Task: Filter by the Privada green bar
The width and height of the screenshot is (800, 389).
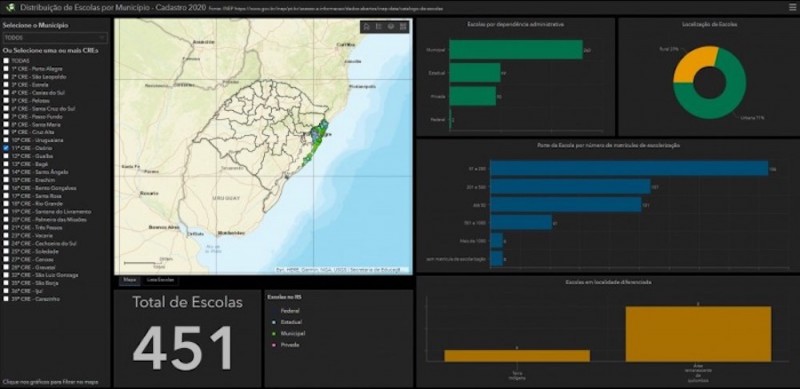Action: (473, 96)
